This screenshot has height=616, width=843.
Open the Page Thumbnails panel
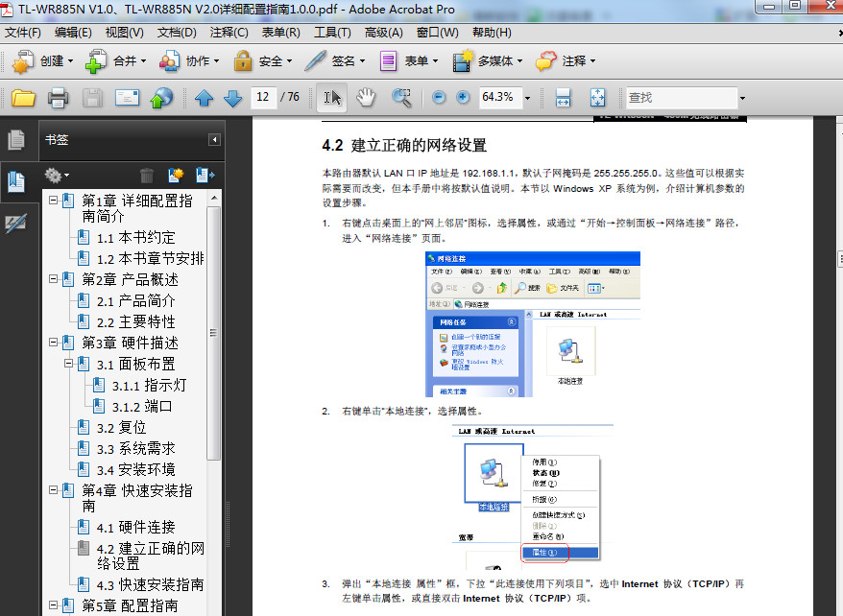(16, 139)
